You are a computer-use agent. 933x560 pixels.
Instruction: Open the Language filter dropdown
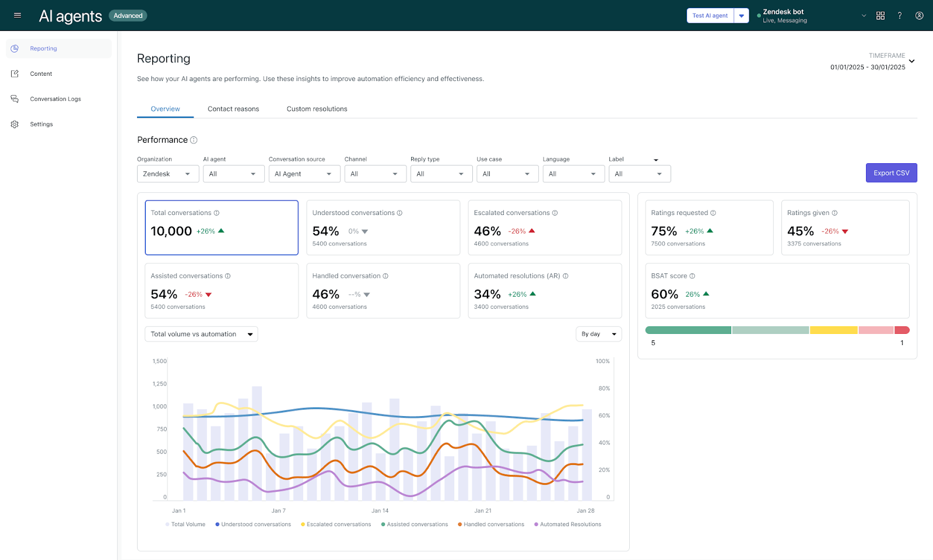(573, 174)
